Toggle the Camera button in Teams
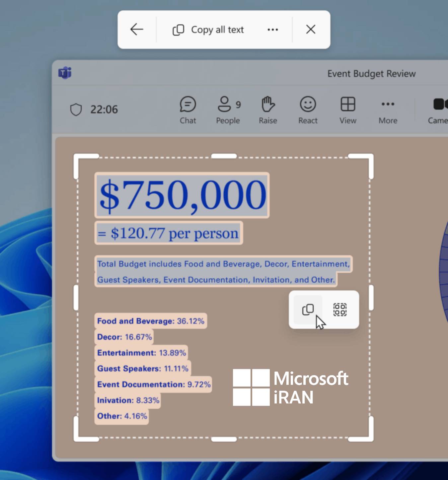Viewport: 448px width, 480px height. (438, 110)
